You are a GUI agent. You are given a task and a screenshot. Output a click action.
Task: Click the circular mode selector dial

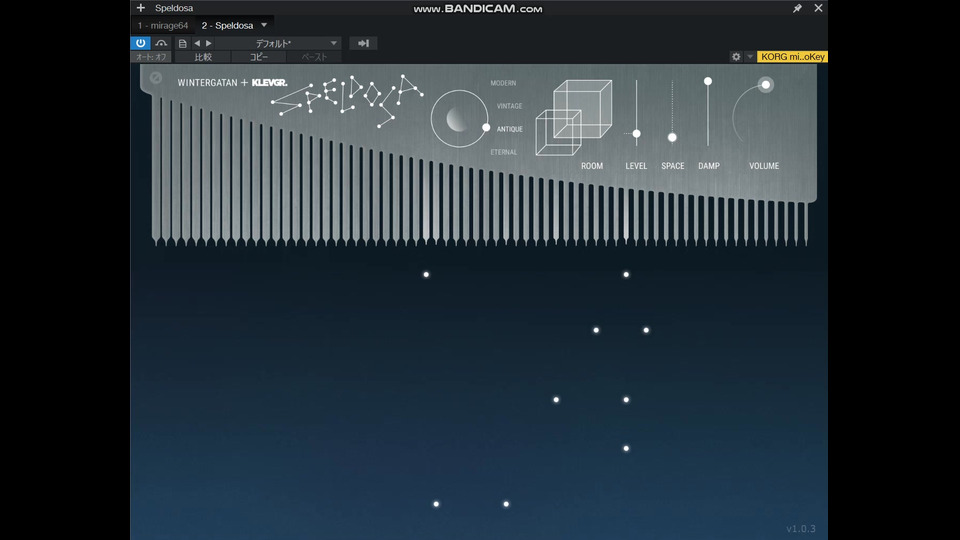point(459,118)
